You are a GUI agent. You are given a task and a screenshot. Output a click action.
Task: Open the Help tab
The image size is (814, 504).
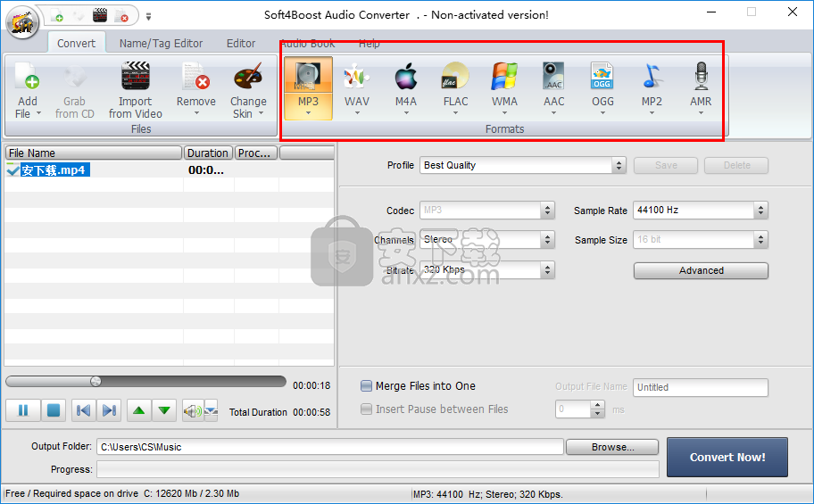tap(370, 43)
